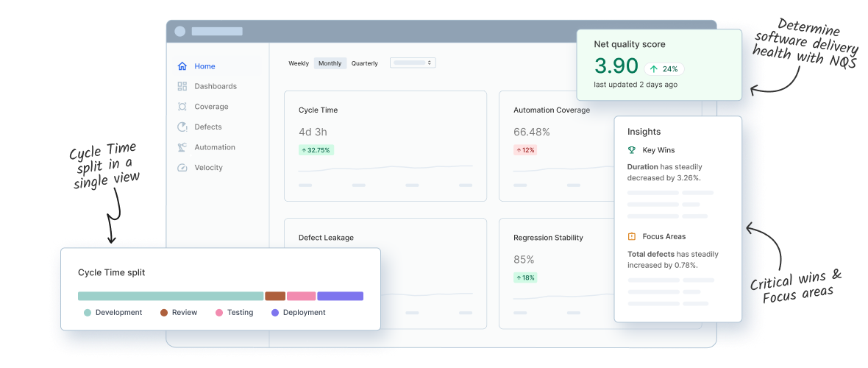Open the Defect Leakage card title
The height and width of the screenshot is (368, 868).
(x=326, y=237)
